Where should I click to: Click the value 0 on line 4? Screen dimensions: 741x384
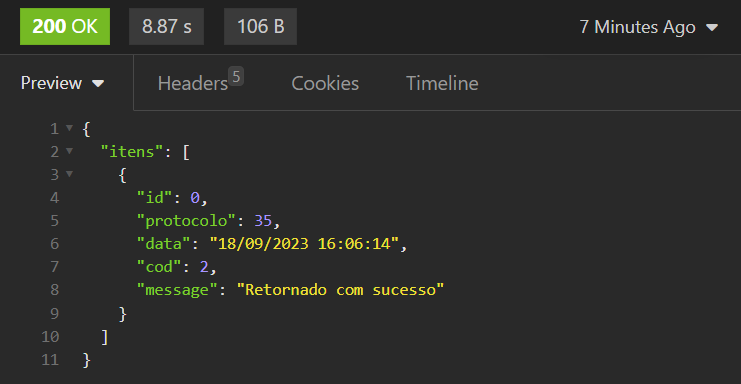pos(195,197)
